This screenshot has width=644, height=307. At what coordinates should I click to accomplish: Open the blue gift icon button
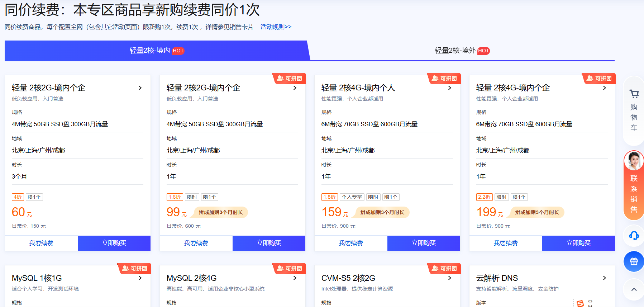634,261
